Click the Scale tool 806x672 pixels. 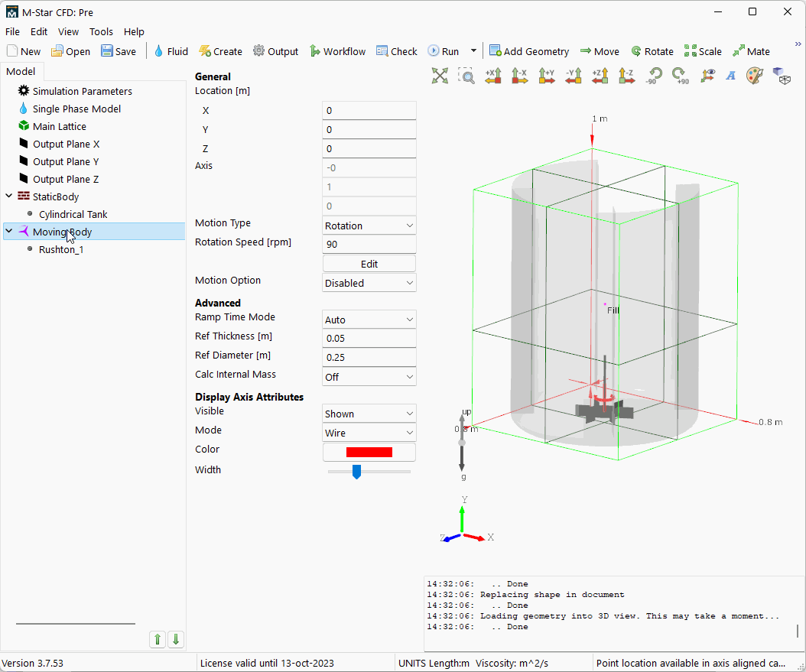[x=703, y=51]
